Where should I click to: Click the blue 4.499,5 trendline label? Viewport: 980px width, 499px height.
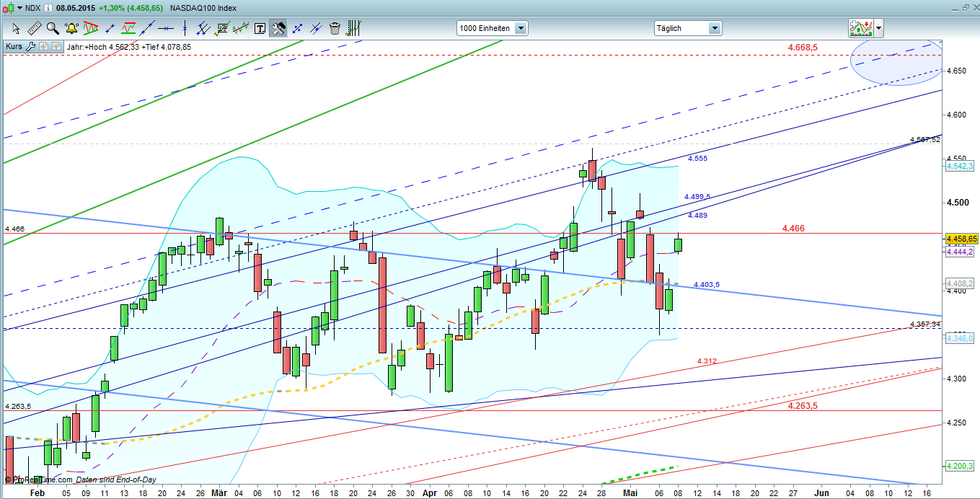pyautogui.click(x=697, y=196)
